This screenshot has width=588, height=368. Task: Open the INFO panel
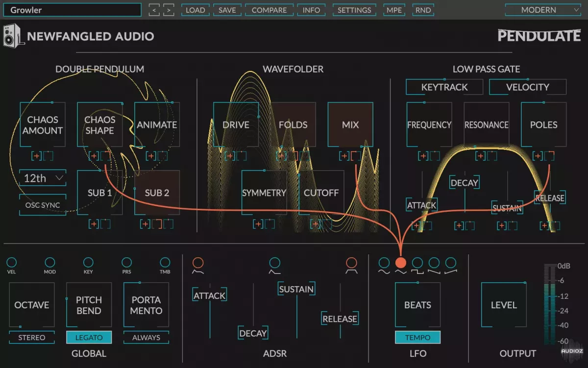pyautogui.click(x=312, y=10)
